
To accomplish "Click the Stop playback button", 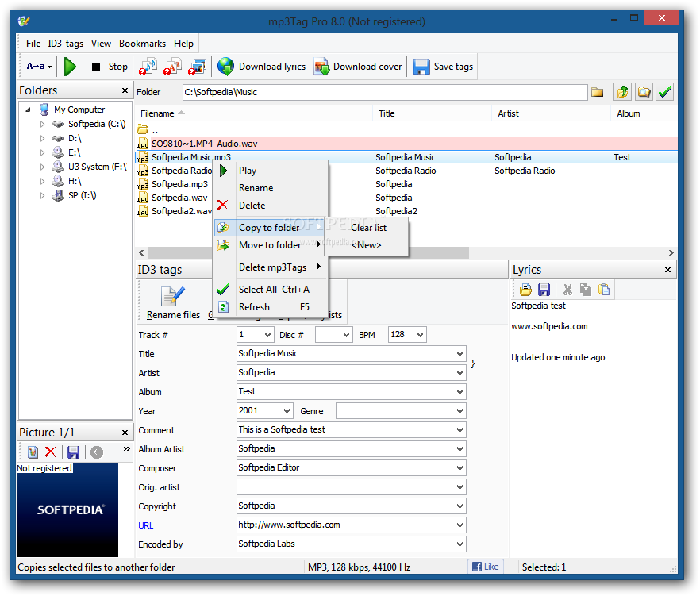I will 110,67.
